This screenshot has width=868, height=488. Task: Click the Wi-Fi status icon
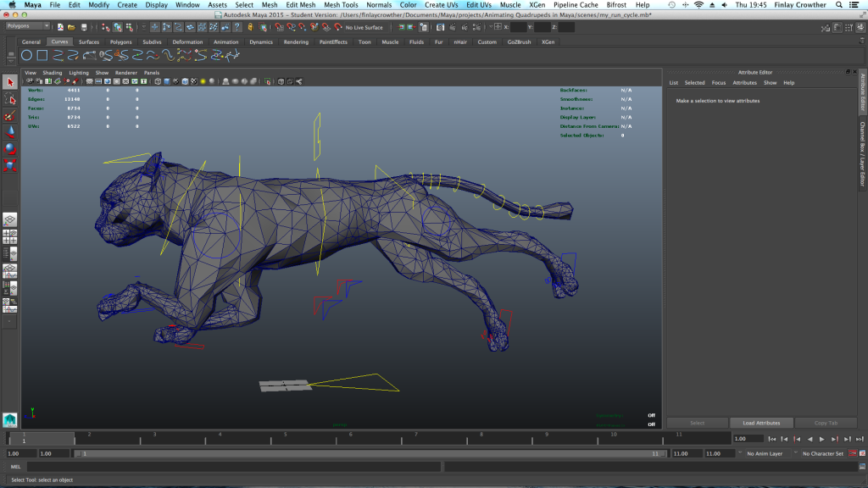698,5
